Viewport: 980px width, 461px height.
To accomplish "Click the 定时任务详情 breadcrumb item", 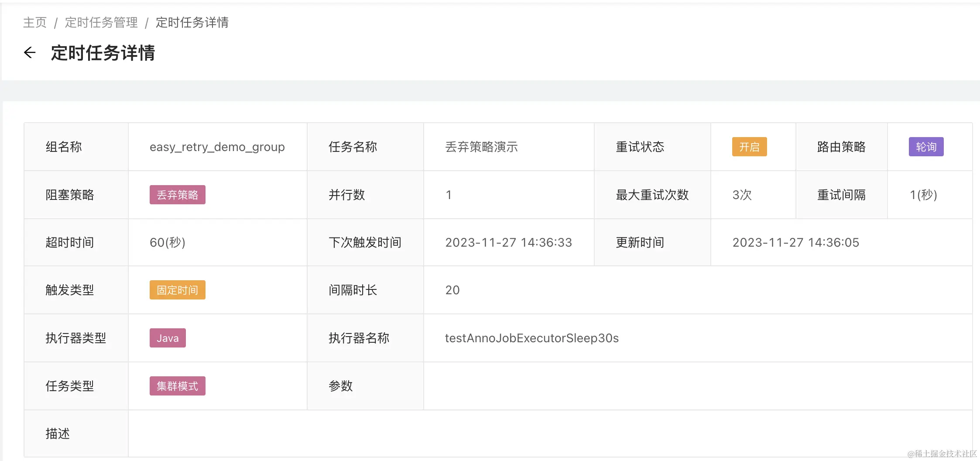I will pos(192,22).
